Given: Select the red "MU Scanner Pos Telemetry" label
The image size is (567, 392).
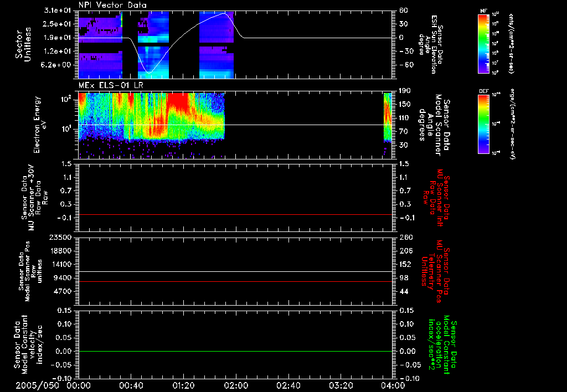Looking at the screenshot, I should coord(436,271).
